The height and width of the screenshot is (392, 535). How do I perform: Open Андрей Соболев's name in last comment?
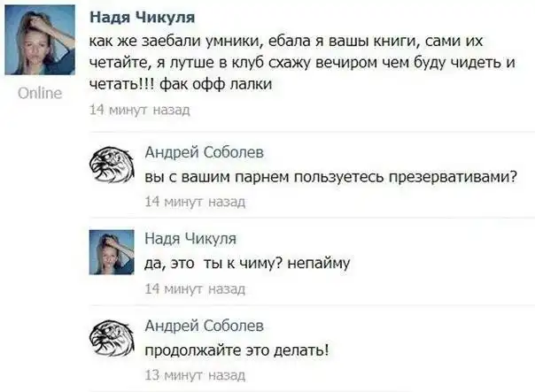(x=204, y=326)
